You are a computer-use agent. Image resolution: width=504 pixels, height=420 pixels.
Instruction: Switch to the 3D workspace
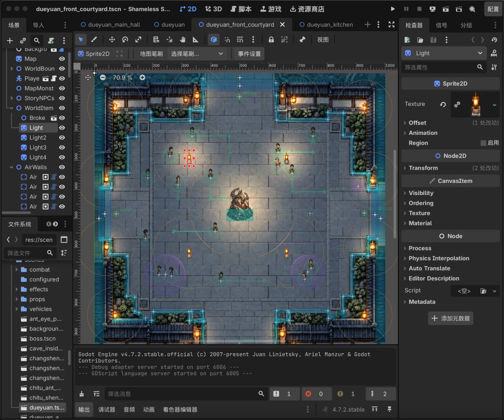pyautogui.click(x=213, y=9)
